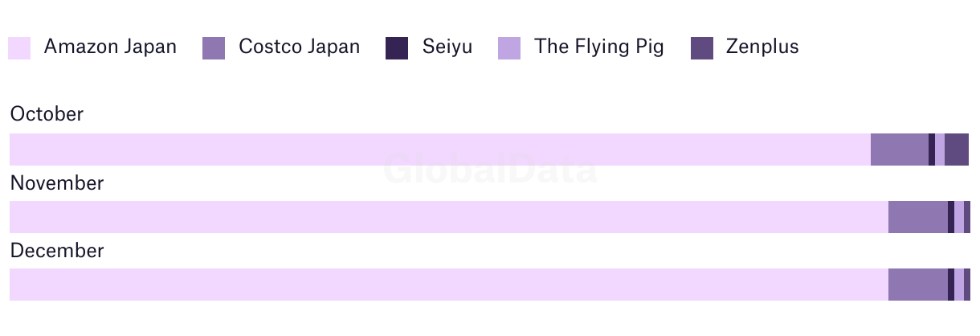Screen dimensions: 980x336
Task: Select the October Costco Japan bar segment
Action: pyautogui.click(x=900, y=150)
